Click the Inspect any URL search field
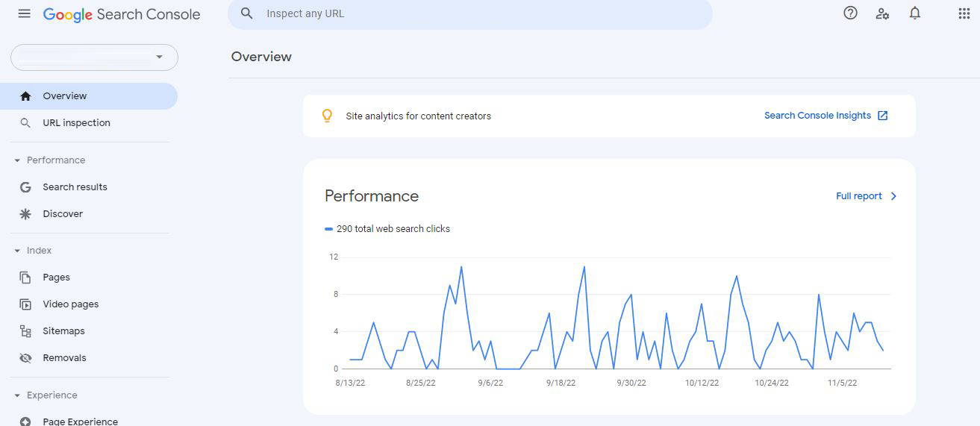Screen dimensions: 980x426 point(470,14)
